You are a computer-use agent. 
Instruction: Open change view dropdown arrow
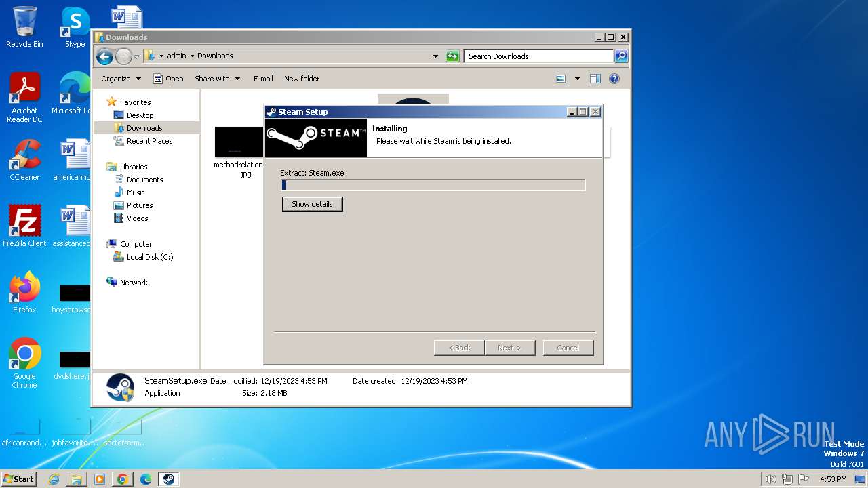577,79
